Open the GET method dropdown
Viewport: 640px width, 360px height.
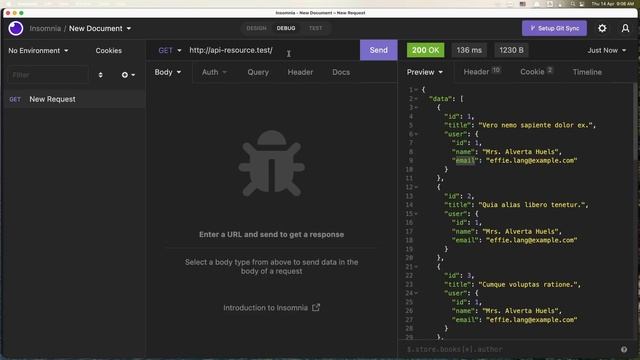170,50
